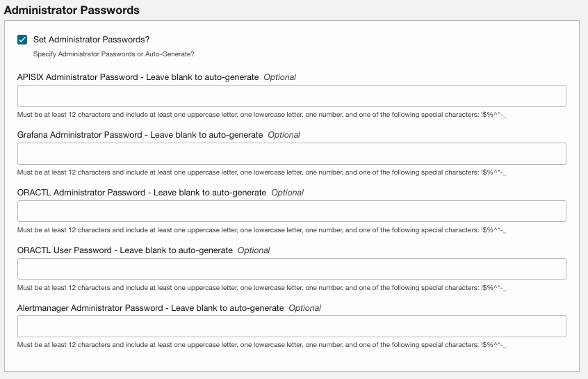Toggle the Set Administrator Passwords checkbox
Screen dimensions: 588x379
coord(22,40)
